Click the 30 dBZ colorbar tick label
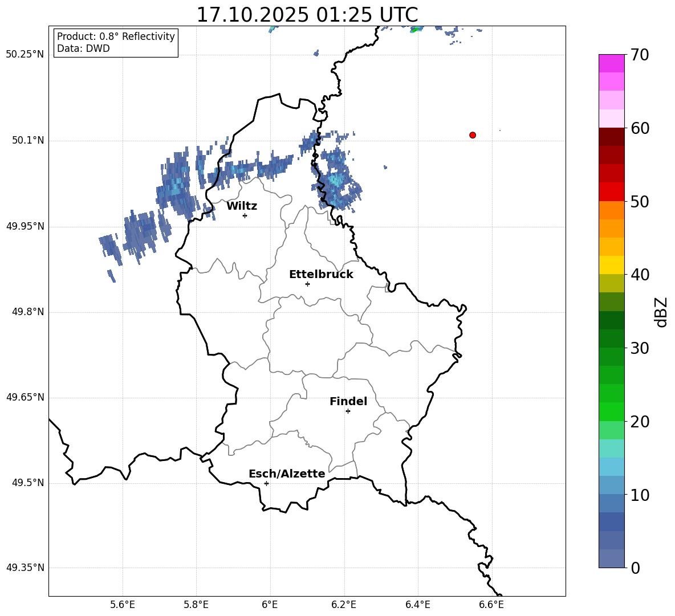Image resolution: width=675 pixels, height=616 pixels. pos(640,348)
